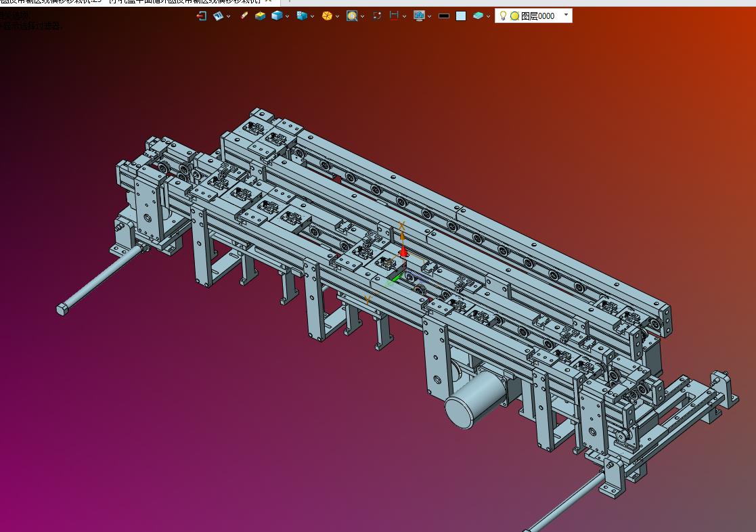Select the pencil sketch tool icon
The width and height of the screenshot is (756, 532).
(x=244, y=16)
